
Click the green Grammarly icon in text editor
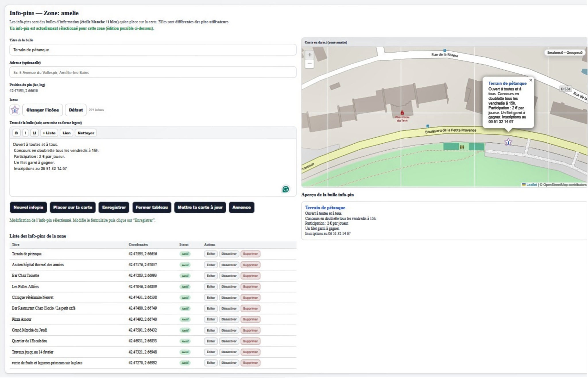point(285,189)
